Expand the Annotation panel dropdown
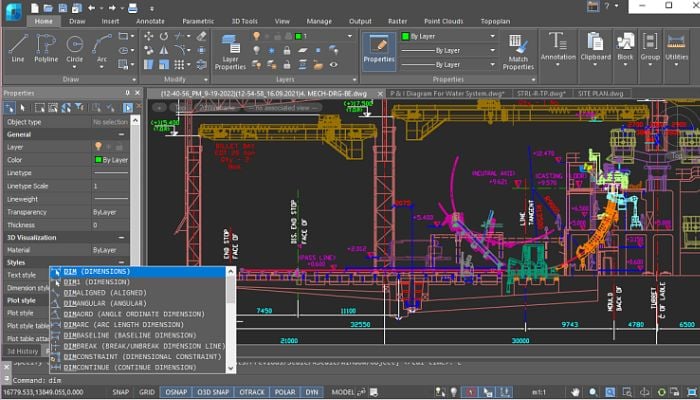 coord(558,64)
